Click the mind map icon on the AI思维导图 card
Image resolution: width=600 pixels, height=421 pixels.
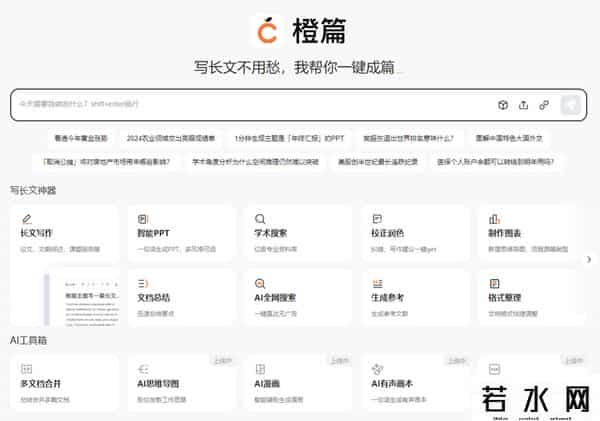pos(143,369)
